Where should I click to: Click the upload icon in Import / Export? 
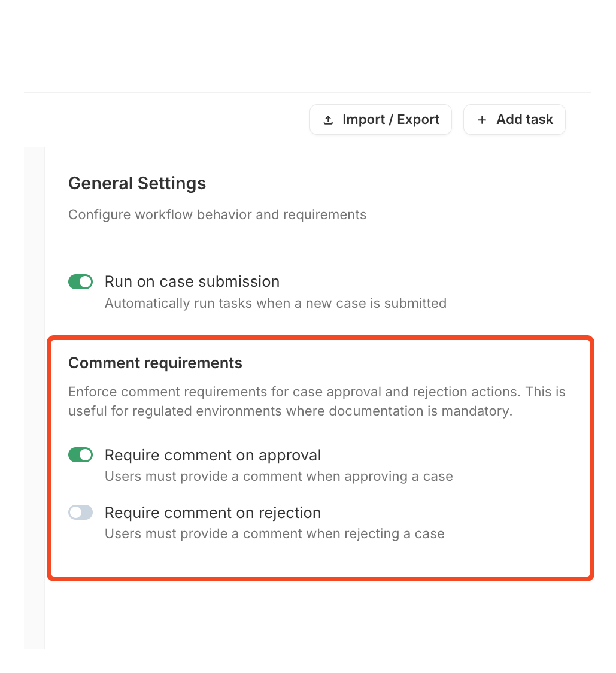[328, 120]
